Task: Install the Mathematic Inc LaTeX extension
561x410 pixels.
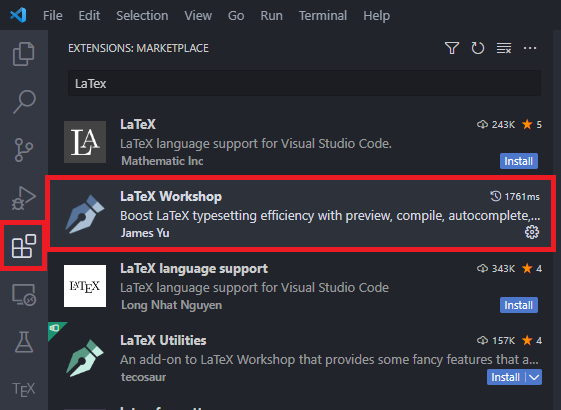Action: (518, 161)
